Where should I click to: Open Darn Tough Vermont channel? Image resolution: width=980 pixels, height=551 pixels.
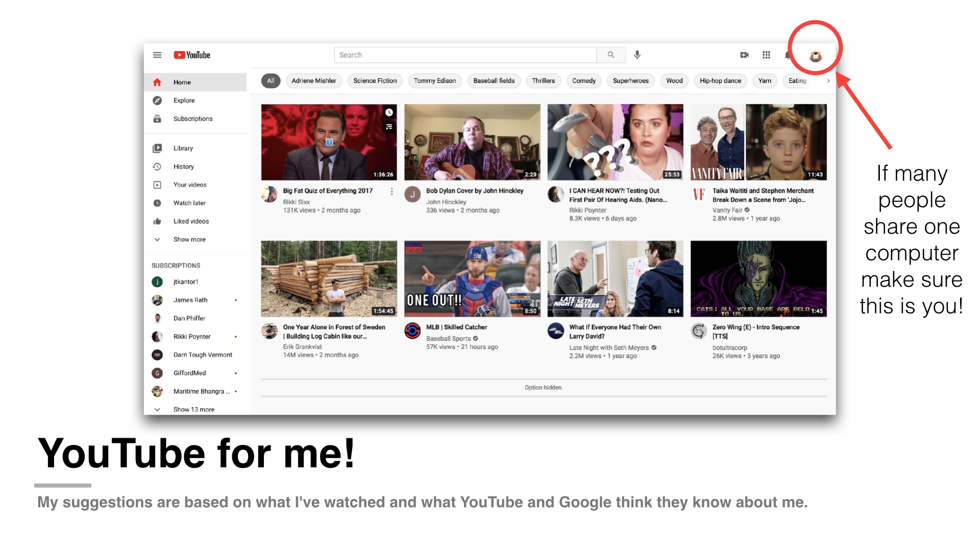pyautogui.click(x=195, y=355)
